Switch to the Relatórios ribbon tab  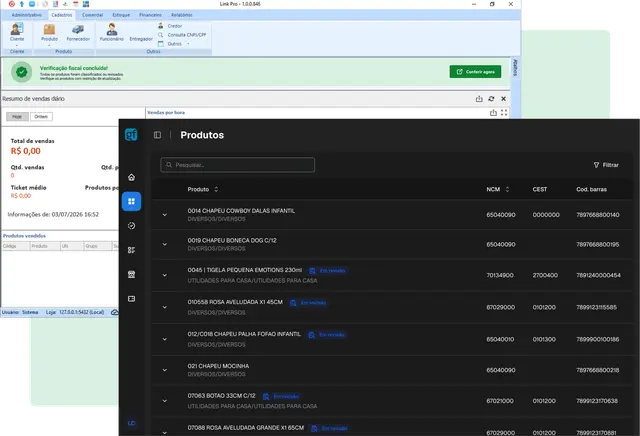pos(182,15)
